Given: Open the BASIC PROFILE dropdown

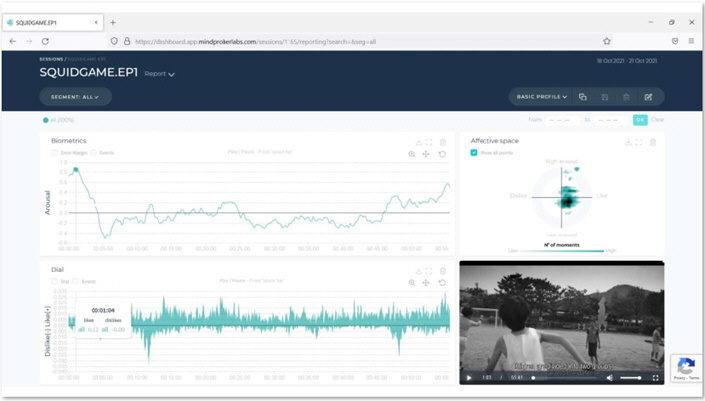Looking at the screenshot, I should [x=541, y=97].
